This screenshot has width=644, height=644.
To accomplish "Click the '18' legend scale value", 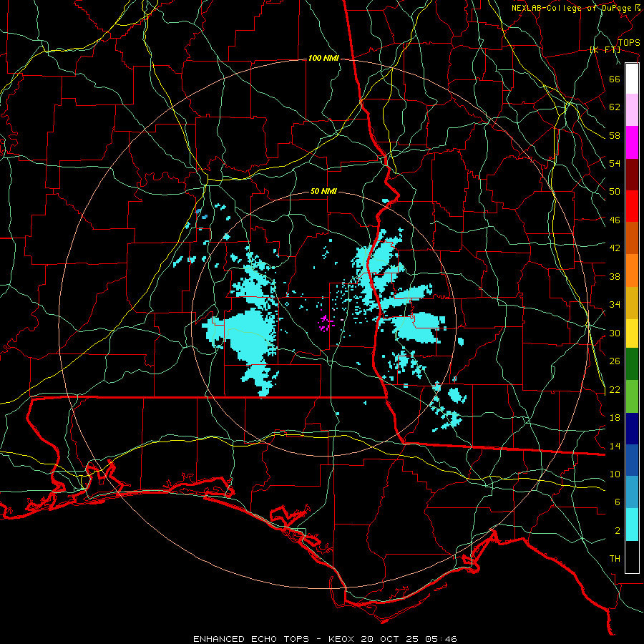I will pos(615,417).
